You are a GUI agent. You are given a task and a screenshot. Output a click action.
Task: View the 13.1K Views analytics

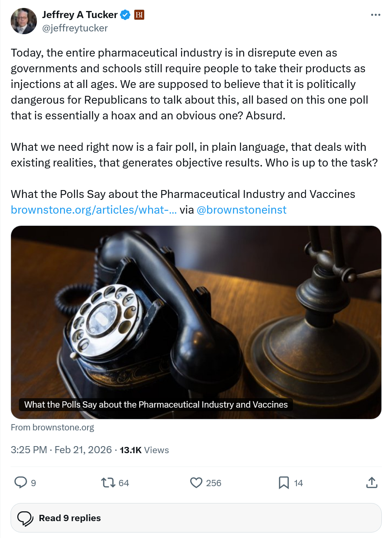click(144, 450)
